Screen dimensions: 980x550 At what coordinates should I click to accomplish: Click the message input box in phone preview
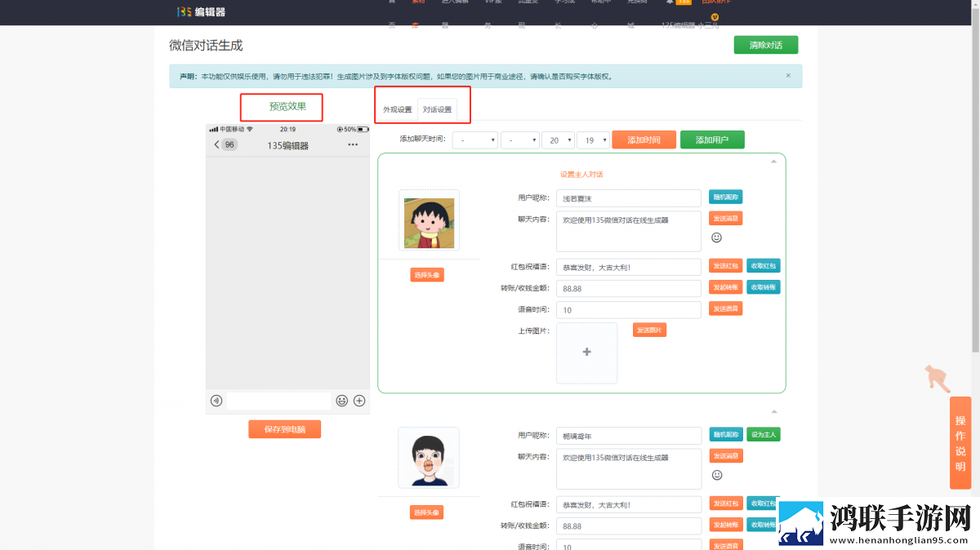[x=279, y=401]
